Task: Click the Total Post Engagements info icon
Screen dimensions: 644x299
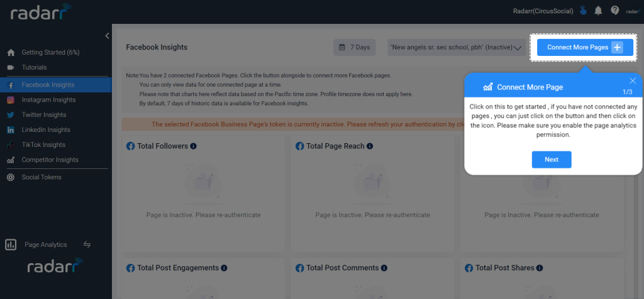Action: [x=224, y=268]
